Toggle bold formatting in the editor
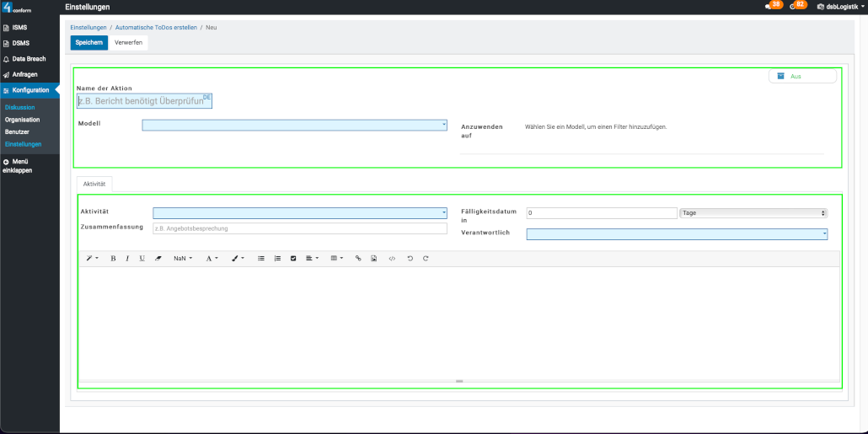 click(113, 258)
